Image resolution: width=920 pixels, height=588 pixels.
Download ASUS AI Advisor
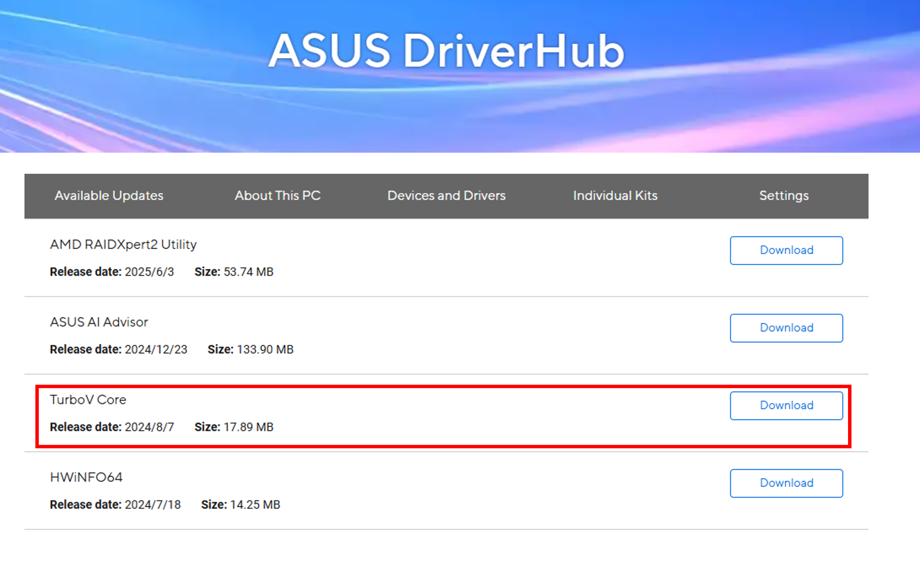click(x=786, y=328)
